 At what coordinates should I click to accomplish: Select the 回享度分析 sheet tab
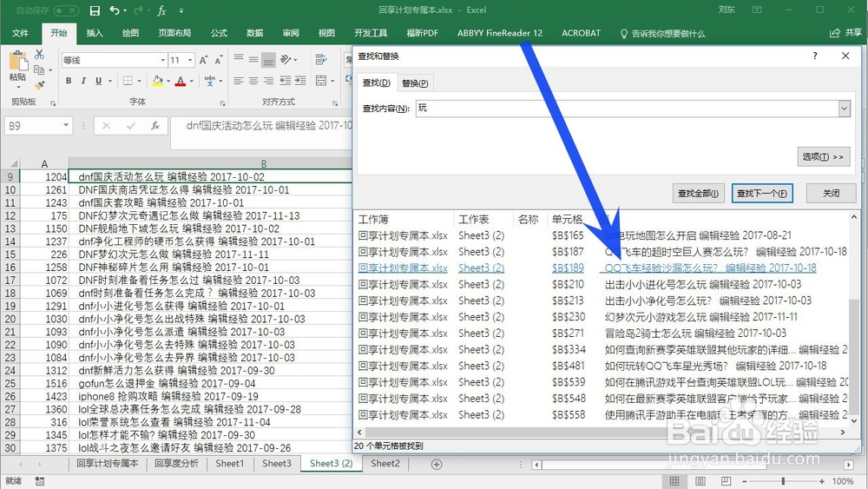pyautogui.click(x=176, y=464)
